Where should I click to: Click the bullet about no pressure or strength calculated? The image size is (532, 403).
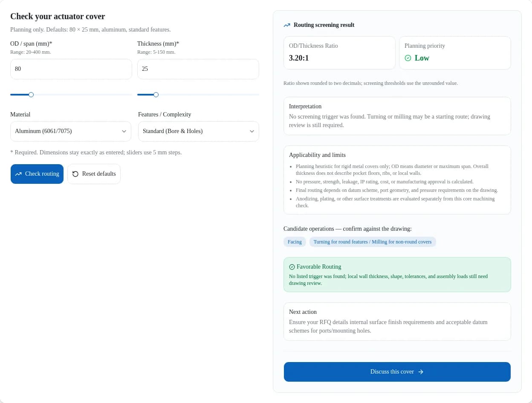pos(385,182)
